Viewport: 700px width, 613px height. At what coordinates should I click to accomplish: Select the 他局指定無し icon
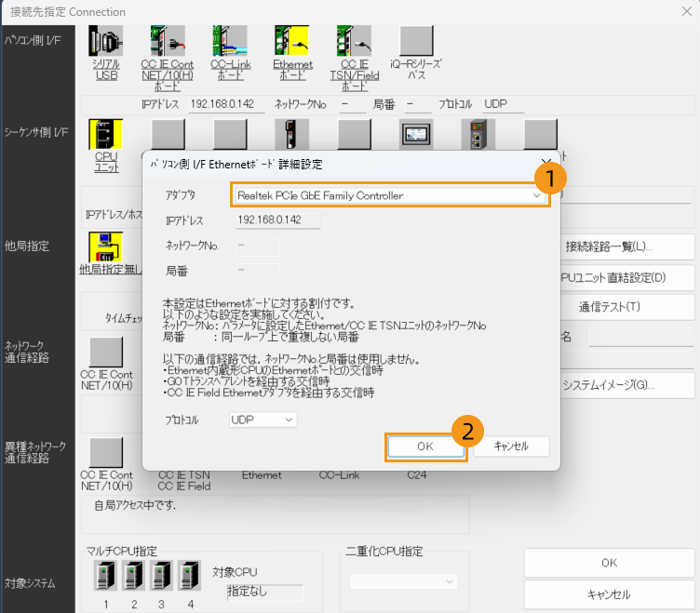click(106, 247)
